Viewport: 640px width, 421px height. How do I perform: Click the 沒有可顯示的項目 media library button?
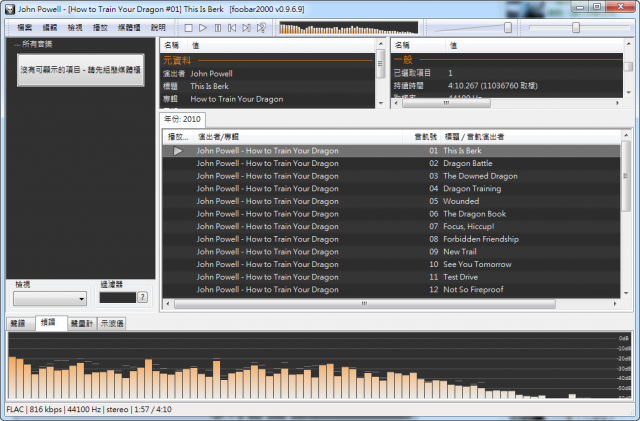pos(80,70)
